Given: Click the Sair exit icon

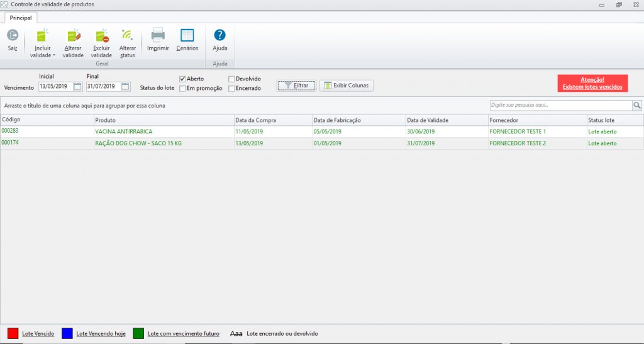Looking at the screenshot, I should (13, 35).
